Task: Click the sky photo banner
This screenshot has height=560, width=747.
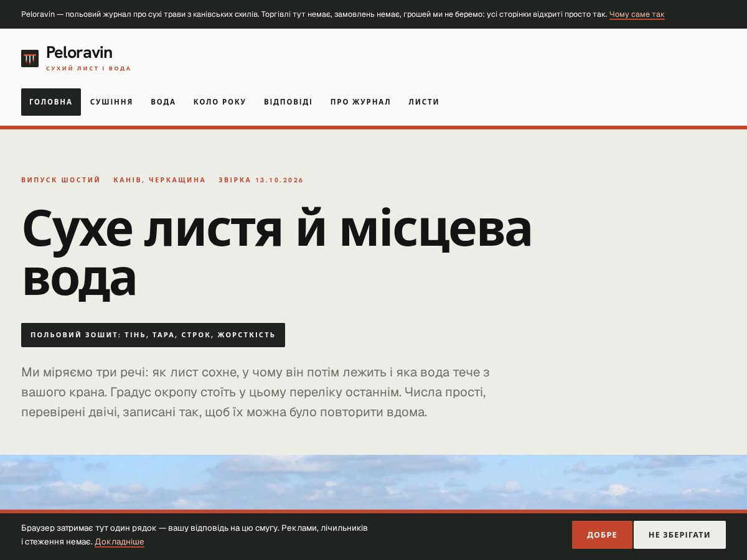Action: [x=374, y=482]
